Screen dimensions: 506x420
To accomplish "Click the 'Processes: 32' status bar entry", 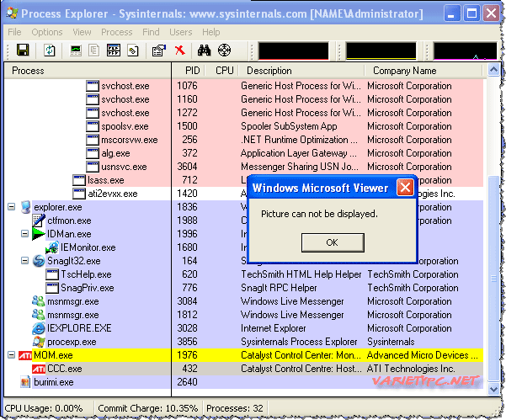I will (235, 408).
